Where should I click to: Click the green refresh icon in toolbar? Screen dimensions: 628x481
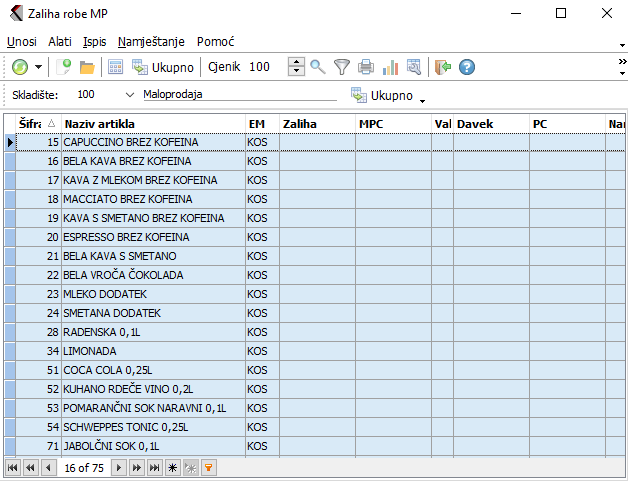pyautogui.click(x=20, y=67)
